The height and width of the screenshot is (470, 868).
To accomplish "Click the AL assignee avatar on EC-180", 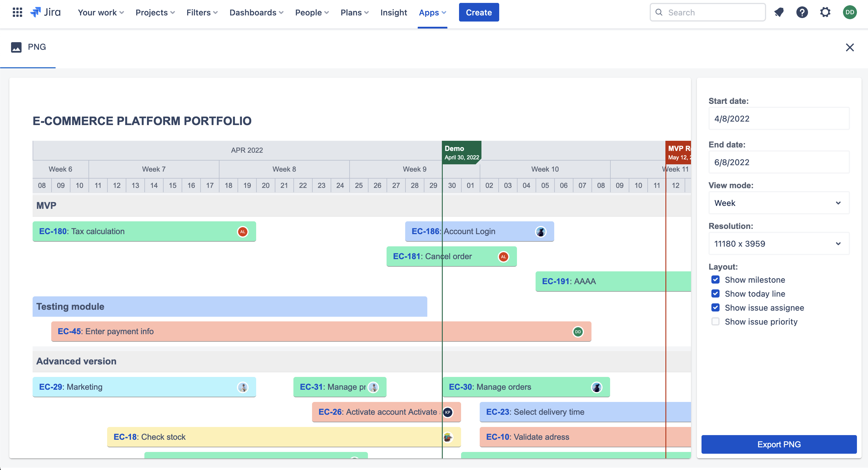I will click(242, 232).
